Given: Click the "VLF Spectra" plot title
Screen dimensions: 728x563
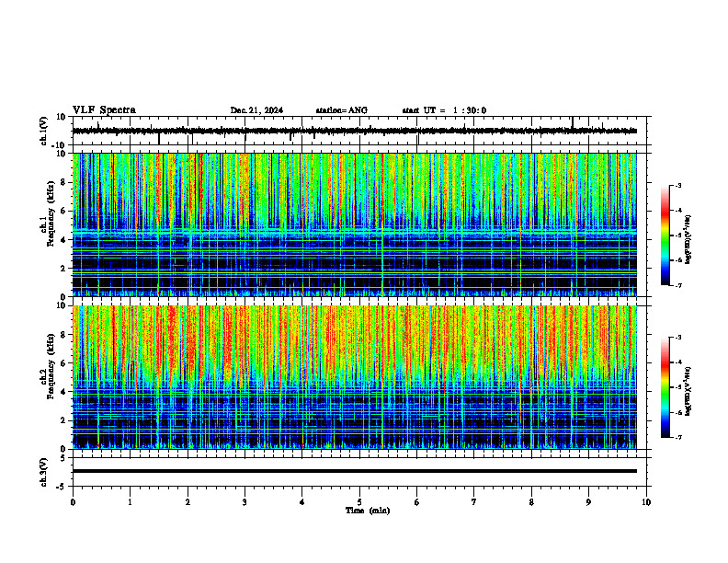Looking at the screenshot, I should 104,110.
